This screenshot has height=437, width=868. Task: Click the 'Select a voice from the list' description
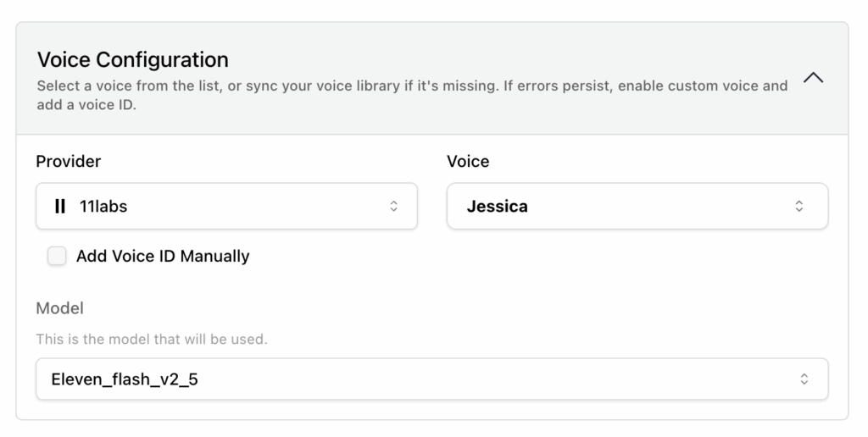[254, 86]
